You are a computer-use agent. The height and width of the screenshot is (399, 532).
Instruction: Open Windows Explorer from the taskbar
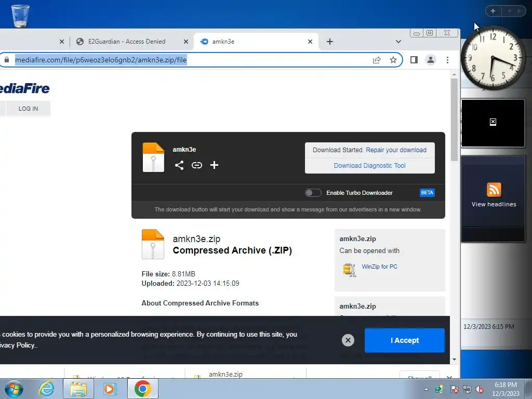78,389
